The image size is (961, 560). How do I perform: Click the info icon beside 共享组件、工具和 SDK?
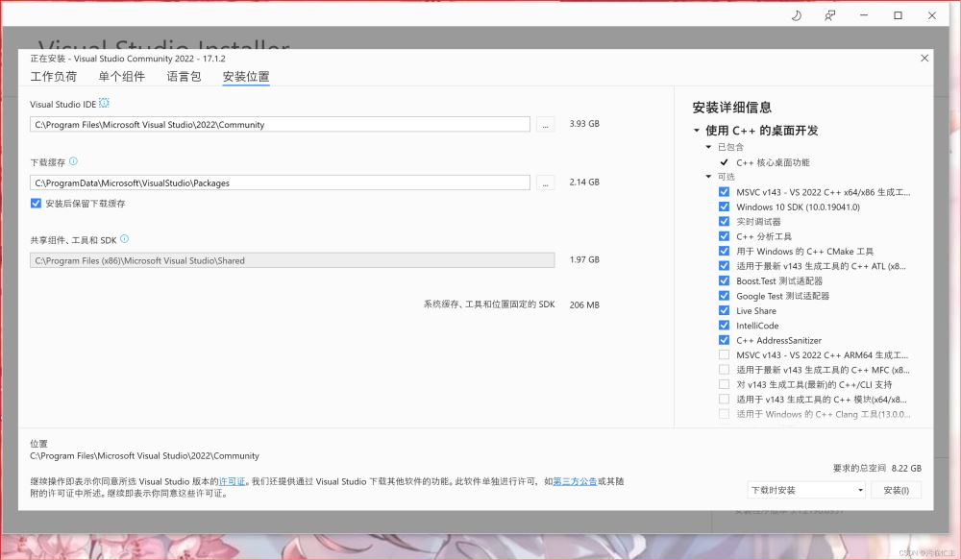124,239
